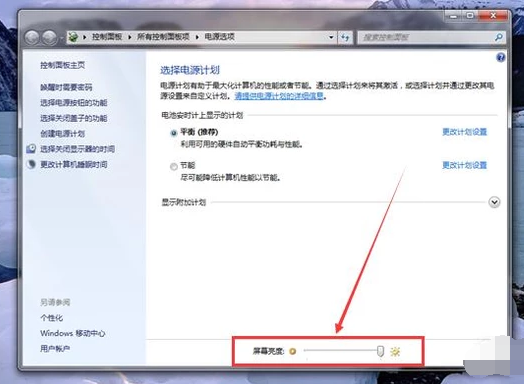This screenshot has width=524, height=384.
Task: Click the moon icon beside 更改计算机睡眠时间
Action: click(x=31, y=164)
